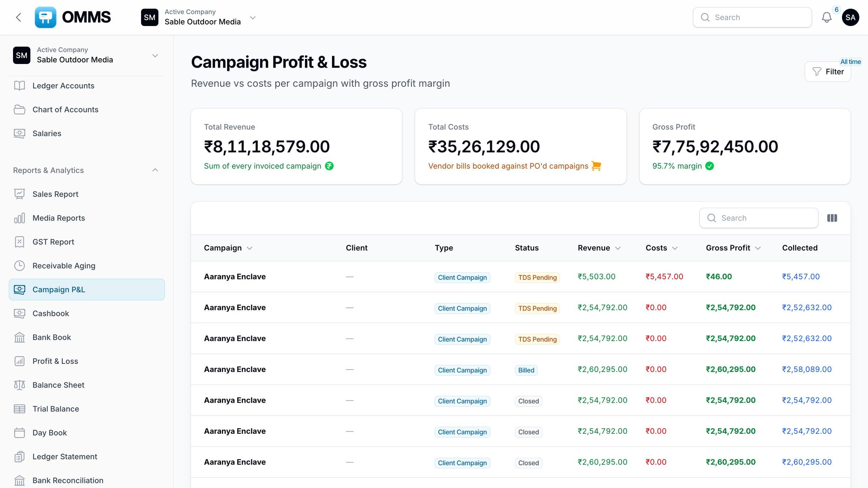Open the notifications bell
The width and height of the screenshot is (868, 488).
pyautogui.click(x=827, y=17)
